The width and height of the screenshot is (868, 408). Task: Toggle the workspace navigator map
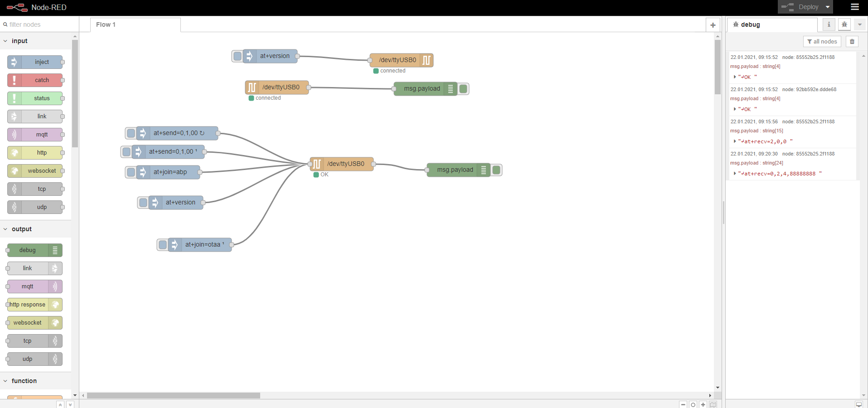tap(713, 404)
